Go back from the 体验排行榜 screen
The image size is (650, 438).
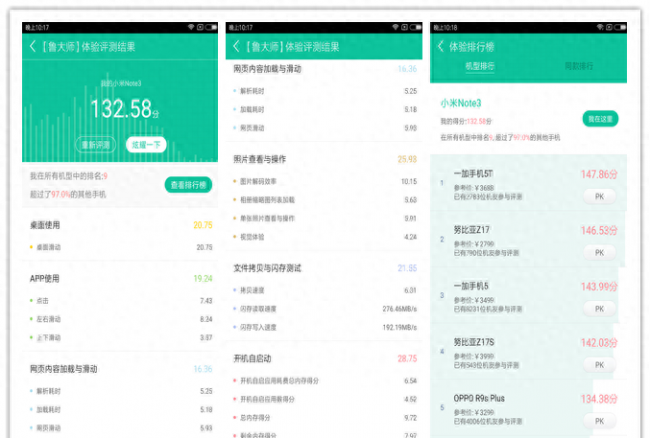tap(441, 46)
